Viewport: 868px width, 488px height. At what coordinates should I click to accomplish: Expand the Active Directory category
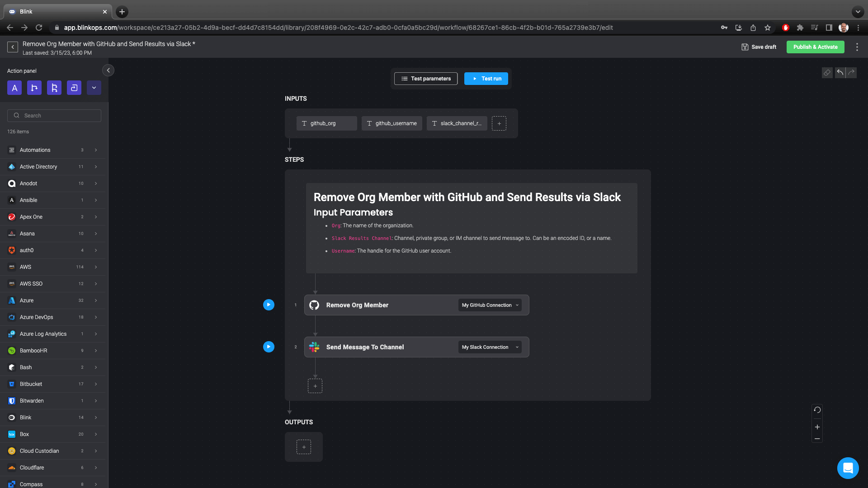[52, 167]
